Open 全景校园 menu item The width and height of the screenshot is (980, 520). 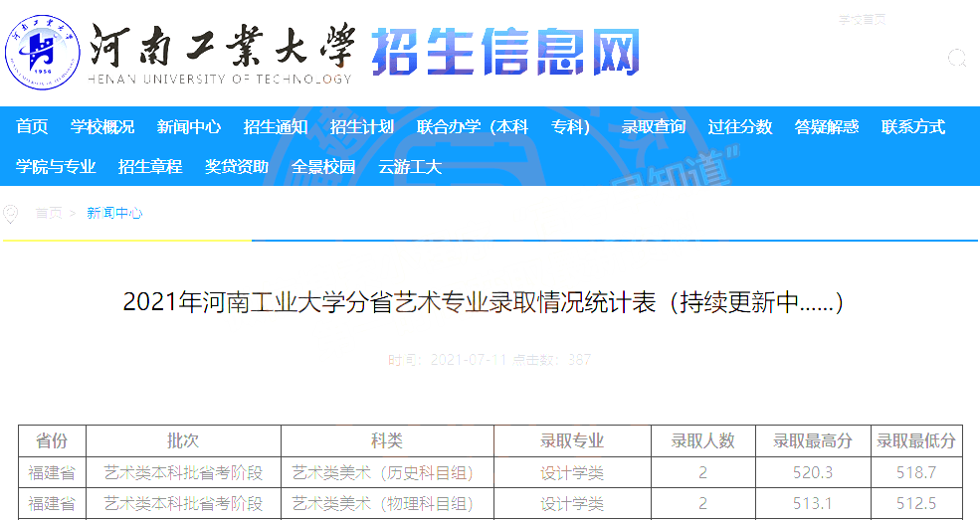pos(323,167)
